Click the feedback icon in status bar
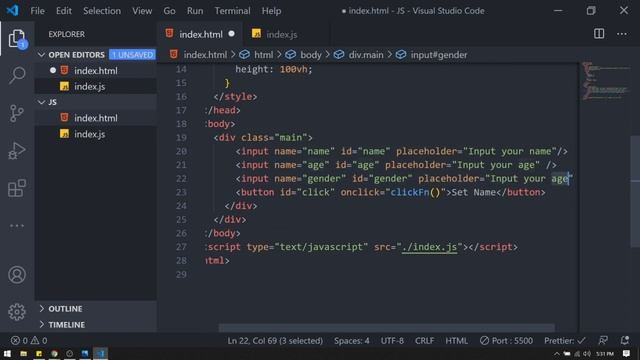Viewport: 640px width, 360px height. pos(603,340)
